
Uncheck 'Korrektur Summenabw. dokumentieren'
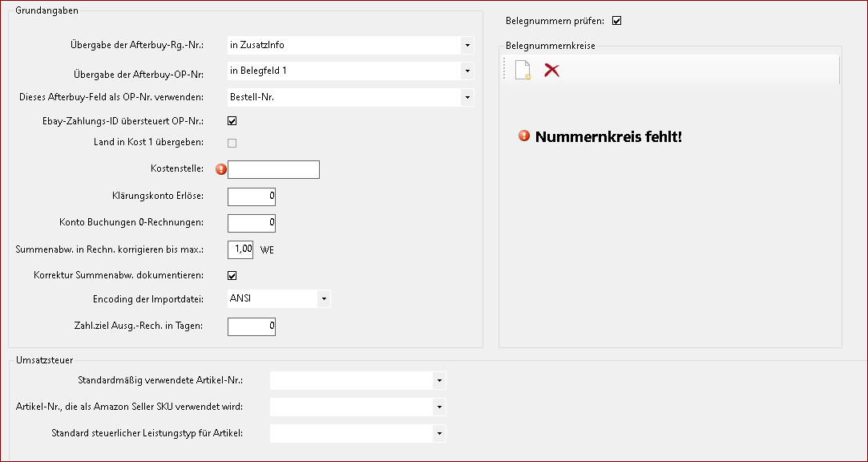tap(232, 275)
